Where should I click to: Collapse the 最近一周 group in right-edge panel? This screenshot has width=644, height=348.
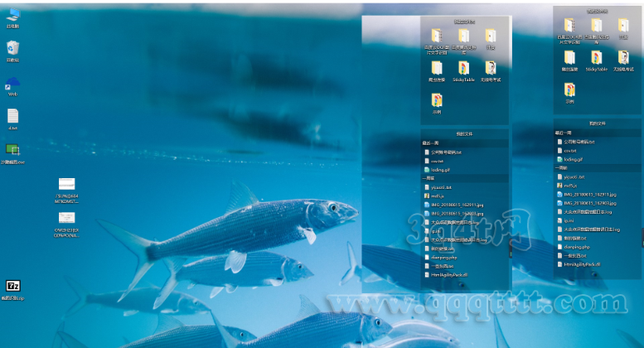click(x=598, y=133)
